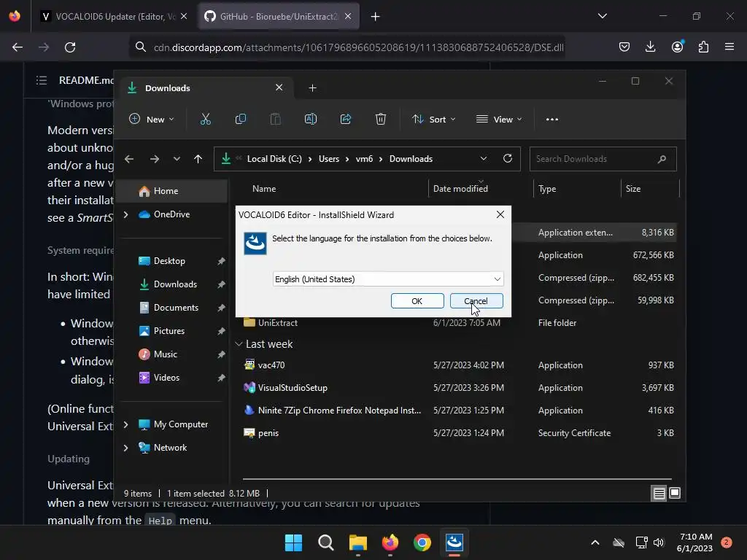
Task: Click the Search Downloads field
Action: coord(603,159)
